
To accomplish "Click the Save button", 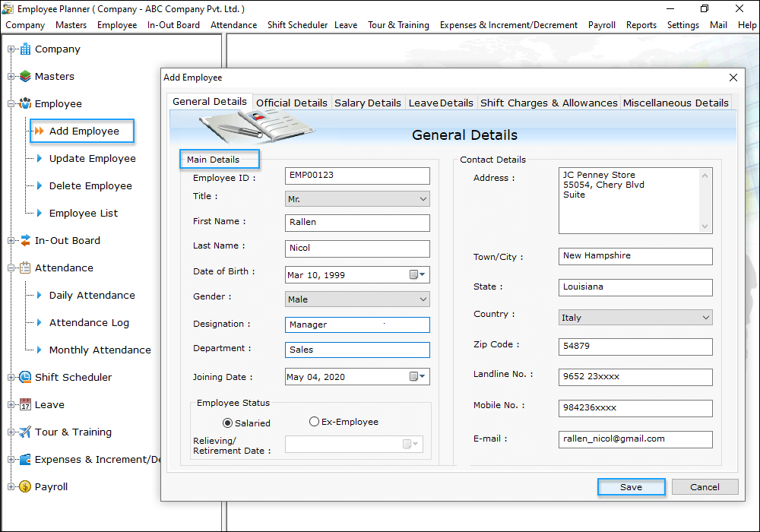I will pos(631,487).
